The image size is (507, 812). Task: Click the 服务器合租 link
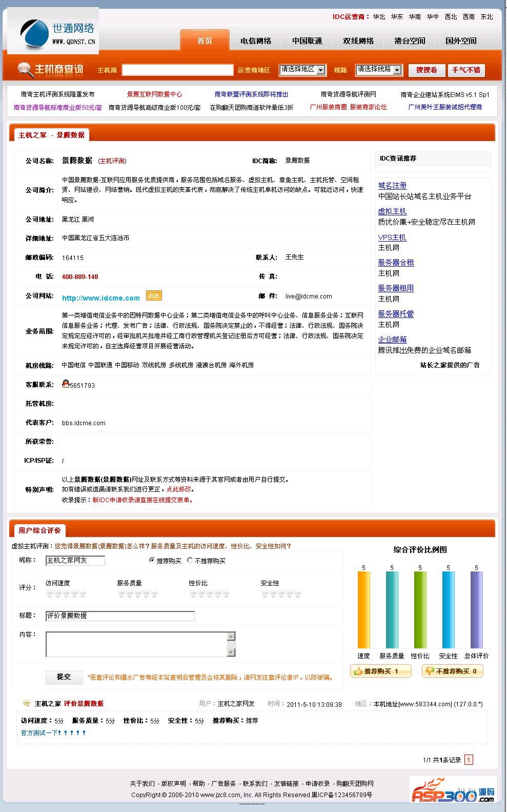[x=396, y=262]
